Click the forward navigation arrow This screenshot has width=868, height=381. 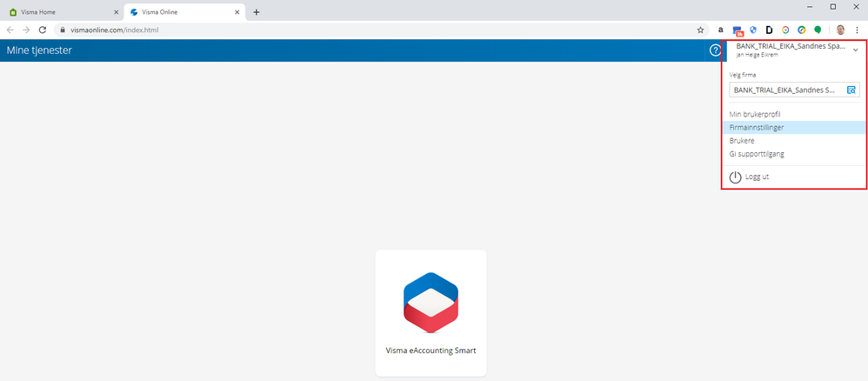(26, 30)
